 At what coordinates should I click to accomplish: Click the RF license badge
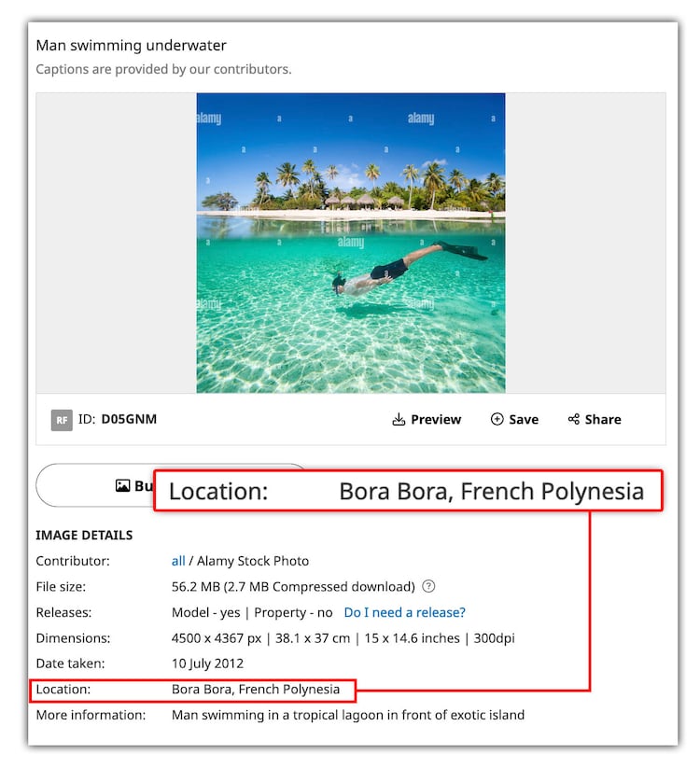[x=62, y=420]
